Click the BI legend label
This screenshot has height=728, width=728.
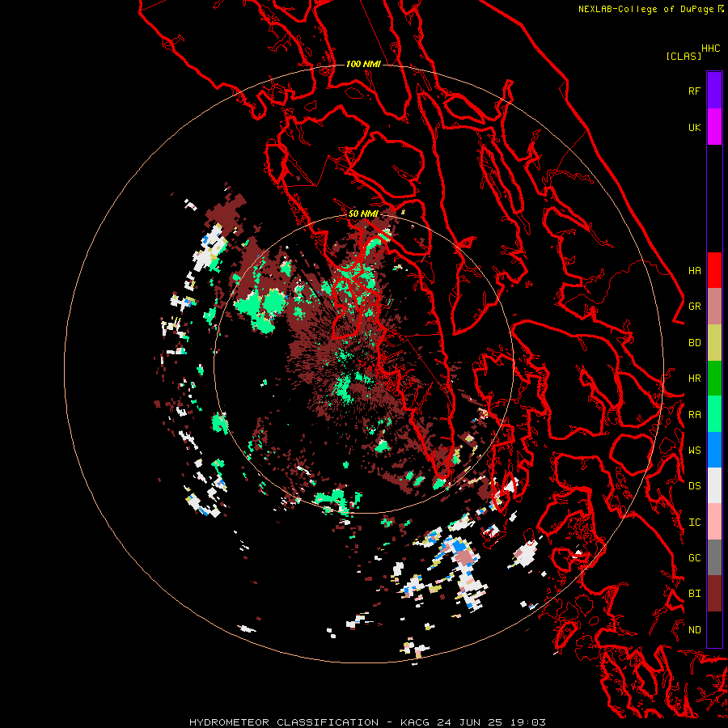694,594
